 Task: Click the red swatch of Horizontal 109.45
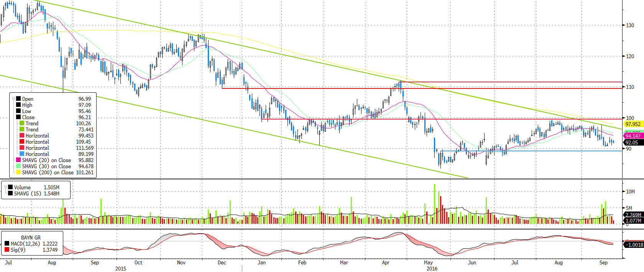click(22, 141)
